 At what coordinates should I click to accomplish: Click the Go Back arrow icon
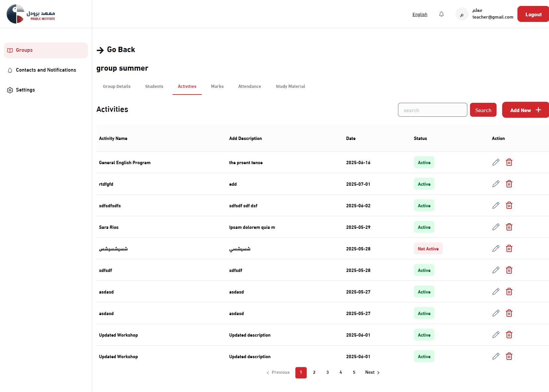(100, 50)
